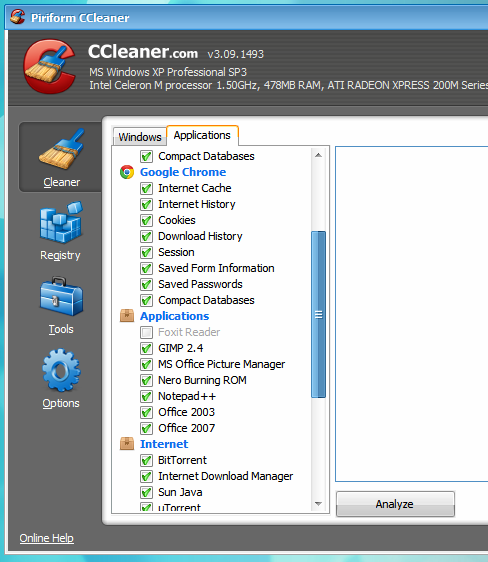Switch to the Windows tab
The image size is (488, 562).
pyautogui.click(x=140, y=137)
